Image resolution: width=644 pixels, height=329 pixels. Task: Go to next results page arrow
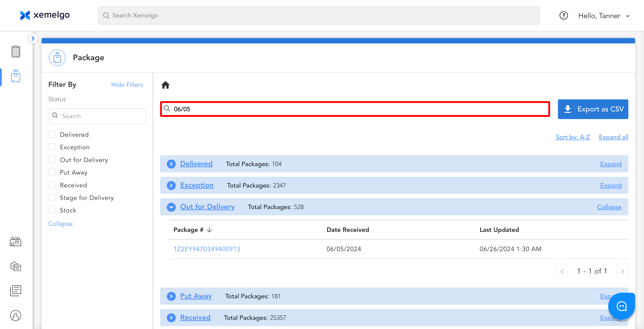pos(622,271)
